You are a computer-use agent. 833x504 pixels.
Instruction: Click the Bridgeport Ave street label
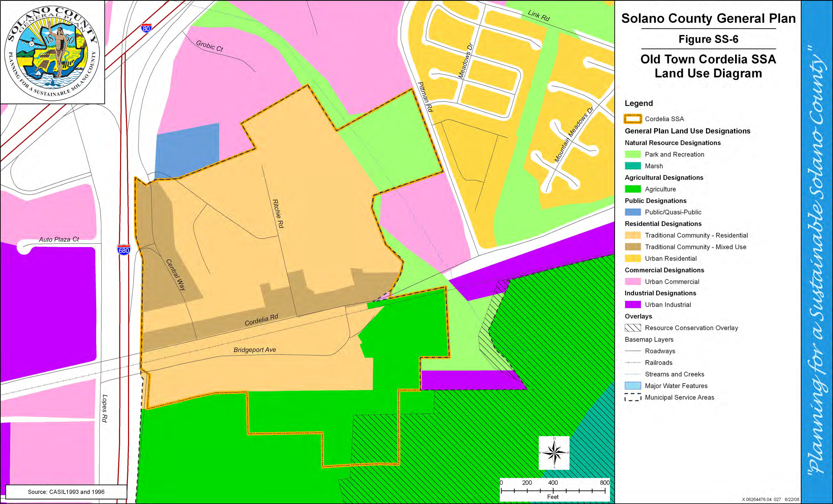pyautogui.click(x=255, y=350)
